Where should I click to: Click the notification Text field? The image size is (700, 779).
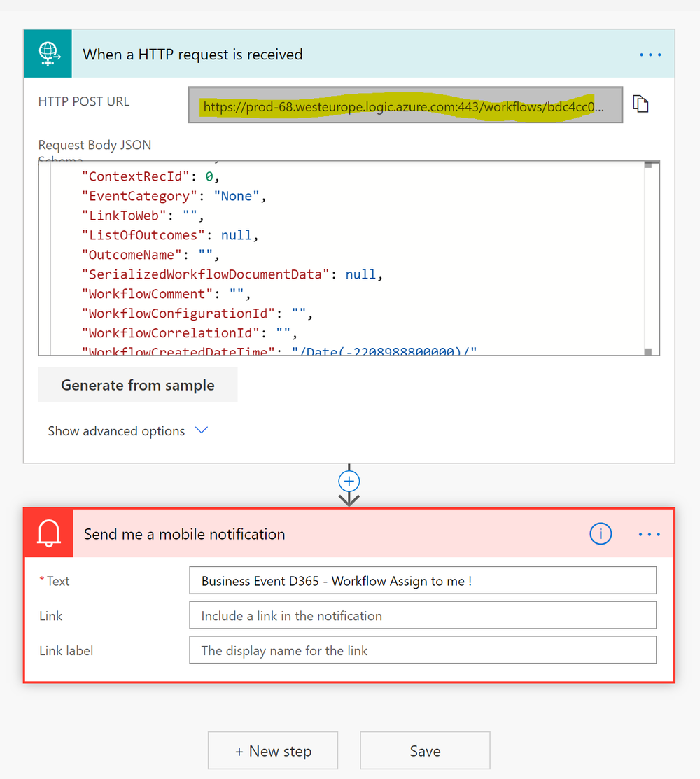423,580
